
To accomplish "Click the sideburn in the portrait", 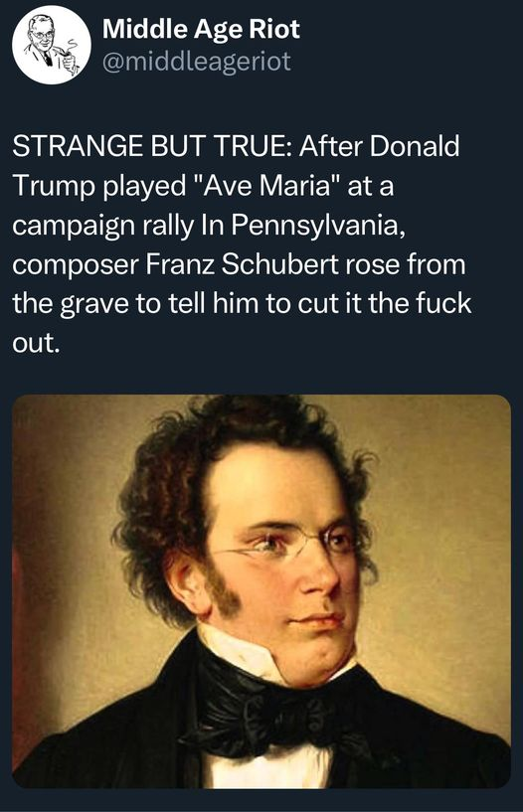I will tap(225, 590).
